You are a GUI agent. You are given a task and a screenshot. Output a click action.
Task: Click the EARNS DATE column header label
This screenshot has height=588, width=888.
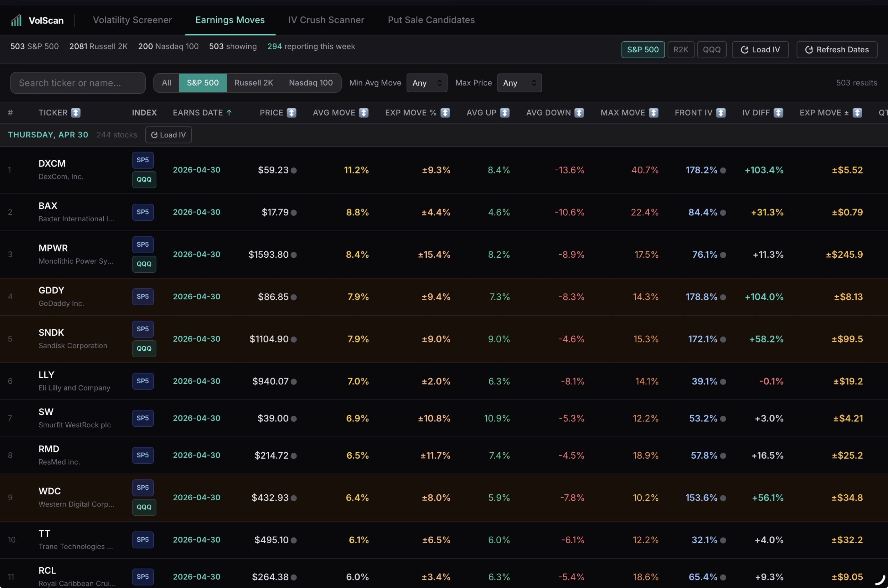point(198,113)
